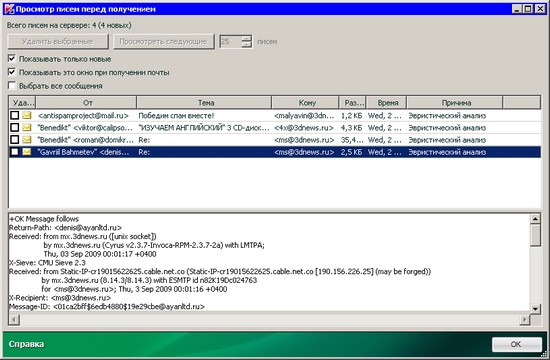The image size is (550, 360).
Task: Toggle 'Показывать только новые' checkbox
Action: point(12,59)
